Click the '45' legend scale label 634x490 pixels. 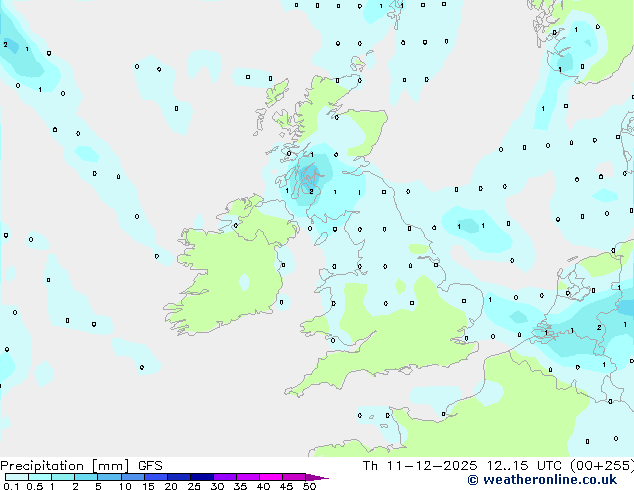click(x=286, y=486)
